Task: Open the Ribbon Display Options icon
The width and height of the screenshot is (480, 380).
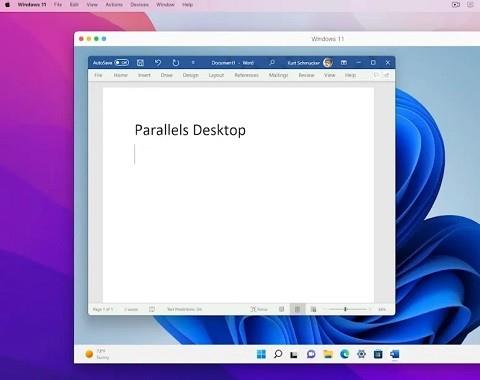Action: click(344, 62)
